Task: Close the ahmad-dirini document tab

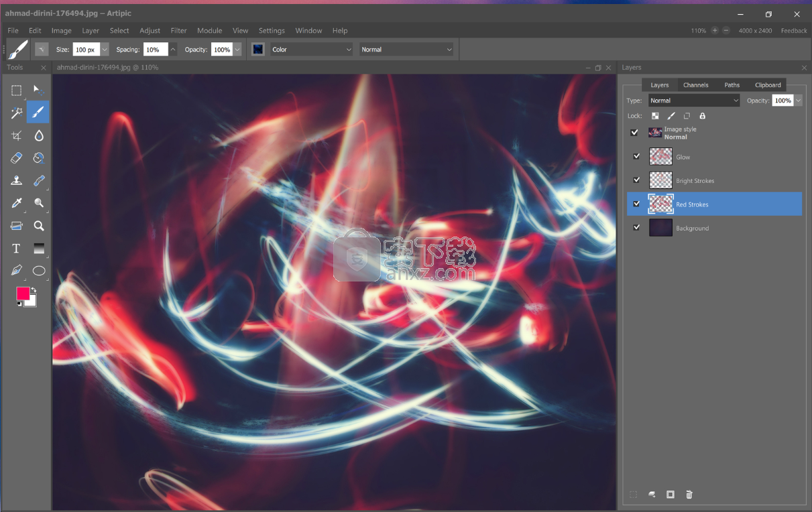Action: point(609,68)
